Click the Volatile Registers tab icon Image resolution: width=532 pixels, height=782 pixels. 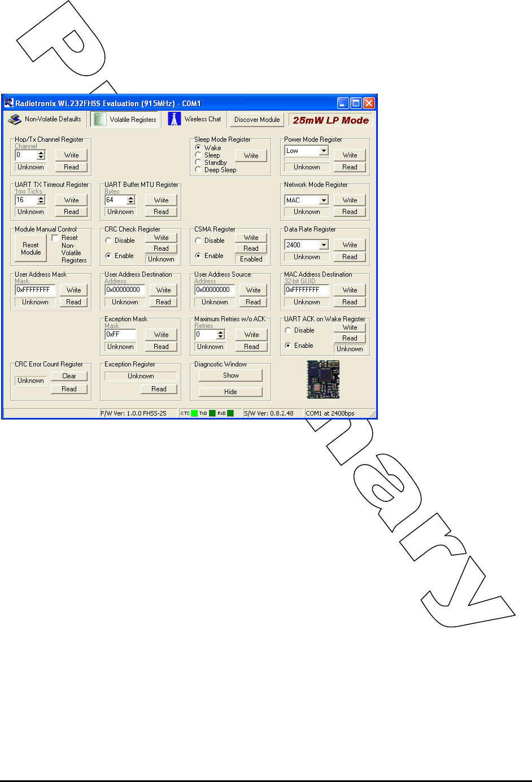tap(100, 119)
